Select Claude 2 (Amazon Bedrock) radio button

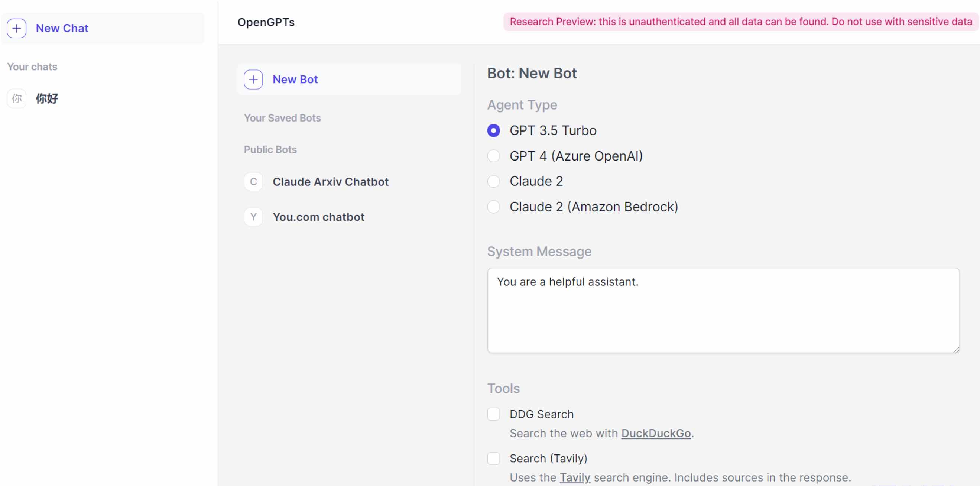coord(493,207)
